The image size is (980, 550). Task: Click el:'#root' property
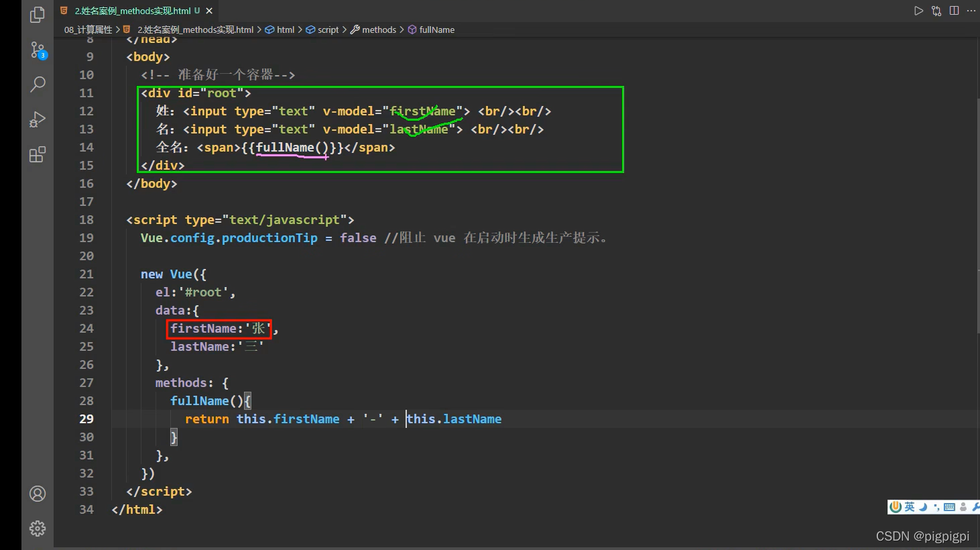click(x=195, y=292)
